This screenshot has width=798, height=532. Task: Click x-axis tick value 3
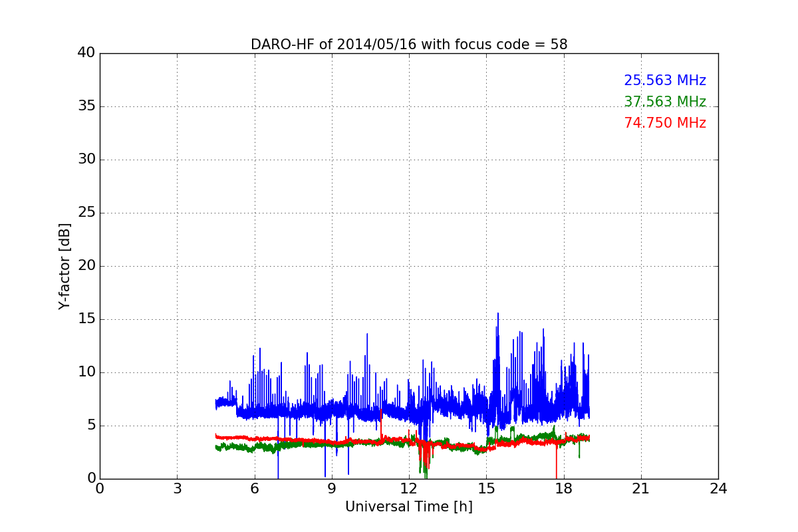point(177,488)
